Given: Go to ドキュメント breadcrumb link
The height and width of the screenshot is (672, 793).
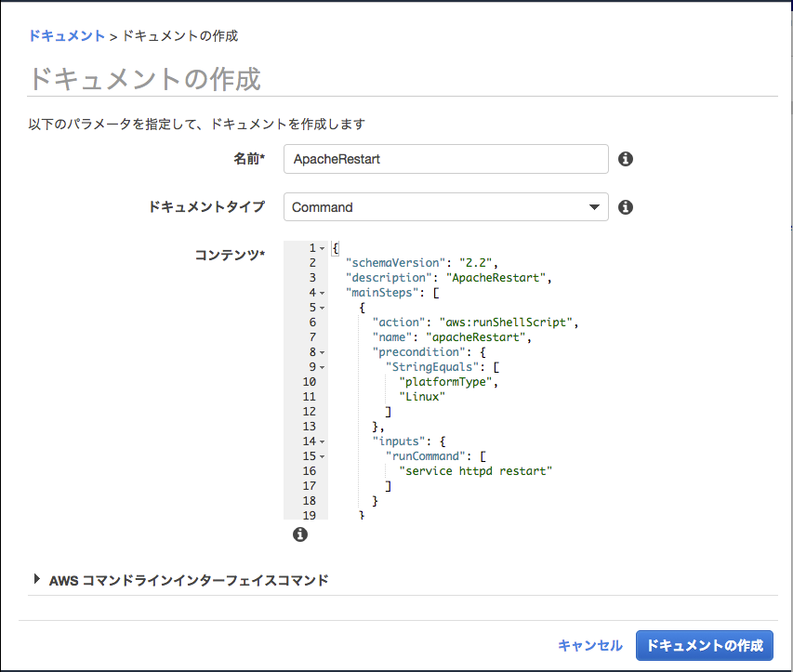Looking at the screenshot, I should click(x=66, y=36).
